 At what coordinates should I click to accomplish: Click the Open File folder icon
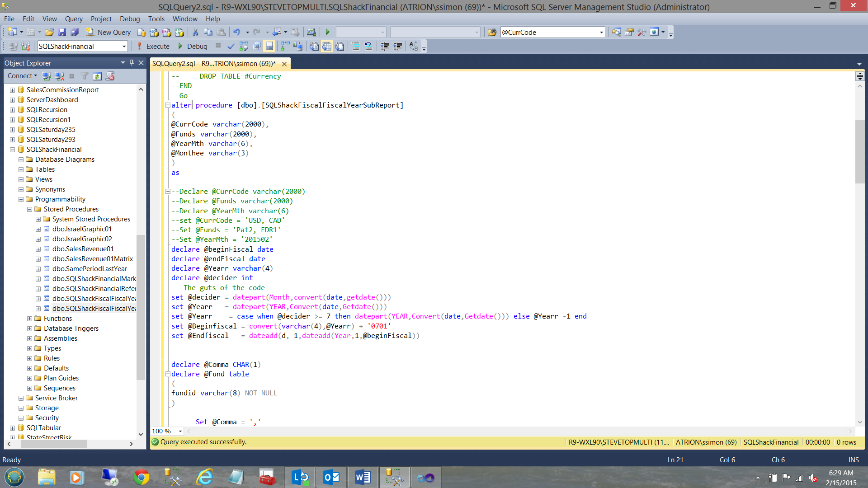49,32
